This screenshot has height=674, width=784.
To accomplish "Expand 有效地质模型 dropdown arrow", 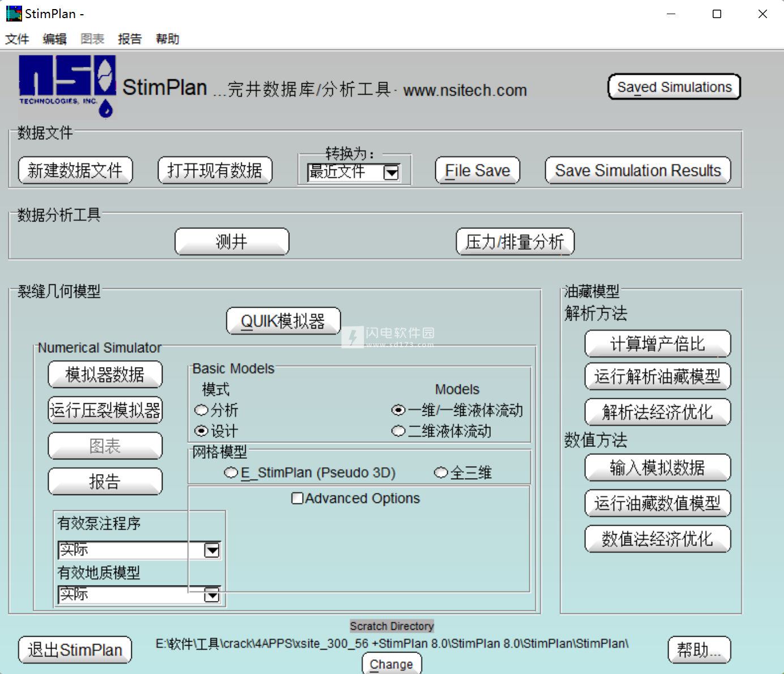I will tap(212, 595).
